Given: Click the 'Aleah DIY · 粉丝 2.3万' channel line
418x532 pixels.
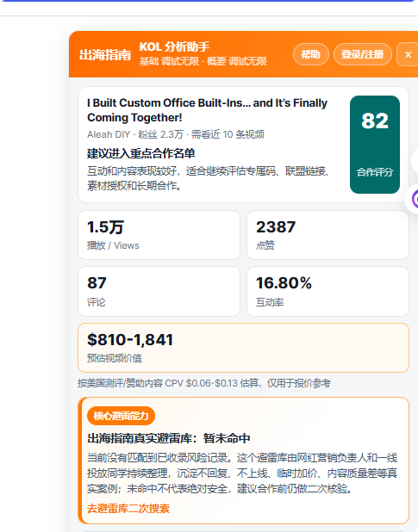Looking at the screenshot, I should pyautogui.click(x=176, y=134).
